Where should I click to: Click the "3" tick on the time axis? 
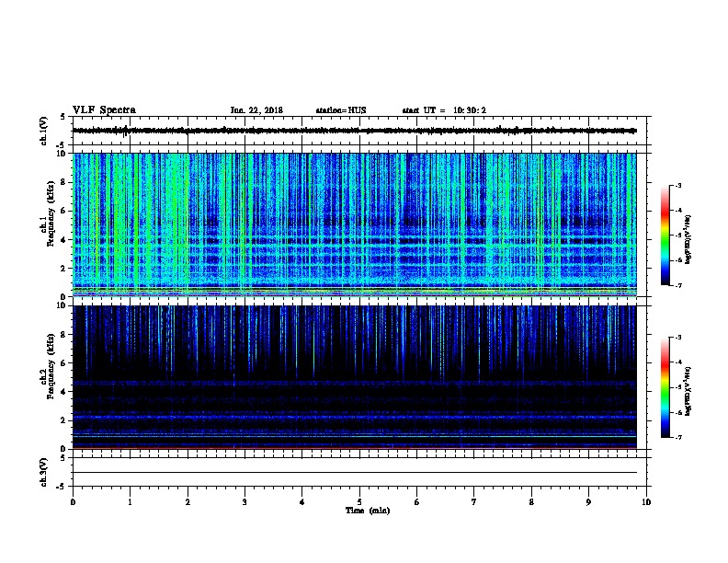point(245,502)
